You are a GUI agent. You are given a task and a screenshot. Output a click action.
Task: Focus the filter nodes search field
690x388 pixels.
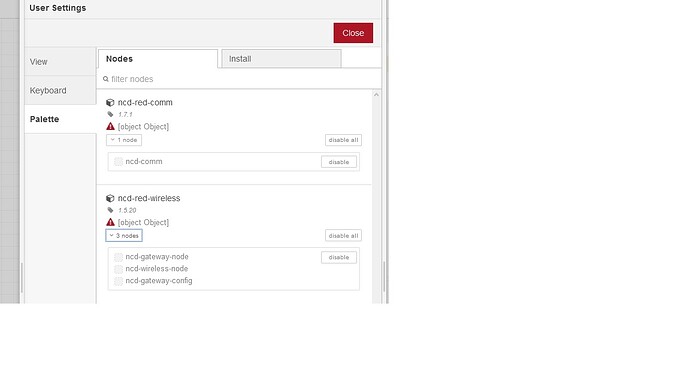click(239, 79)
